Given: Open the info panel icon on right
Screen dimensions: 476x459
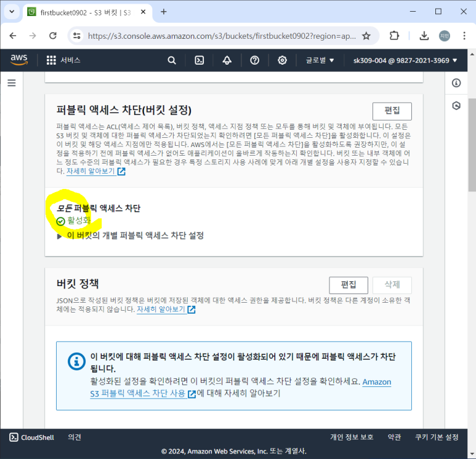Looking at the screenshot, I should coord(456,83).
